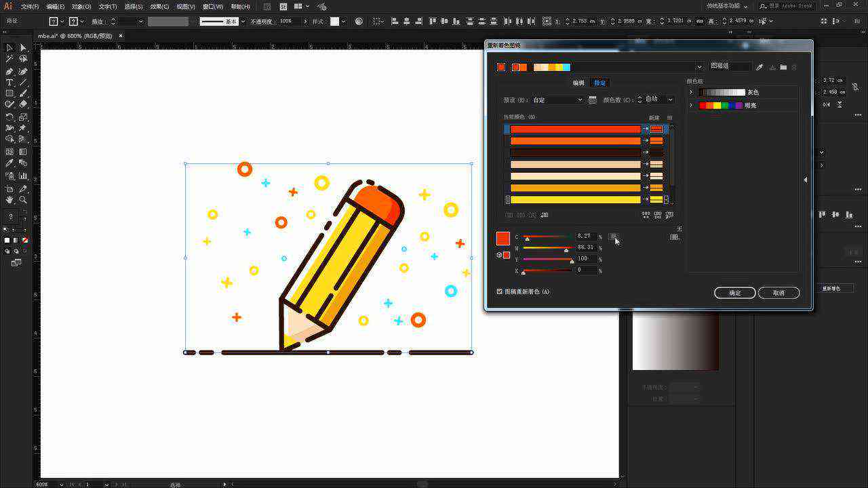Screen dimensions: 868x488
Task: Select the Paintbrush tool
Action: click(23, 94)
